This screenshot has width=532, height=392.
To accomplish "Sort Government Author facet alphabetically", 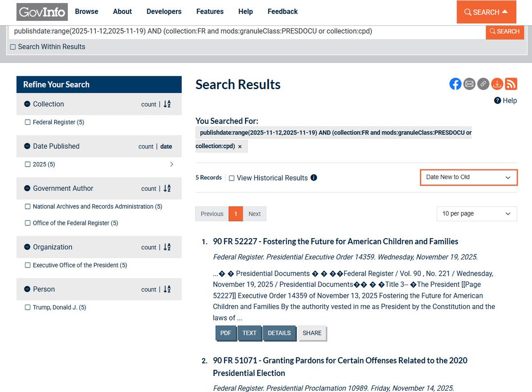I will 167,188.
